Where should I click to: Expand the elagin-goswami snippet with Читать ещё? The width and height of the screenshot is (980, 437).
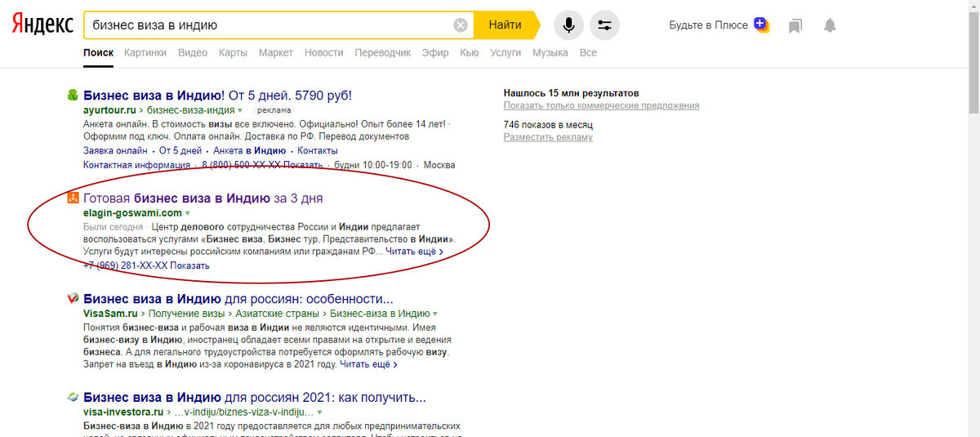[414, 252]
